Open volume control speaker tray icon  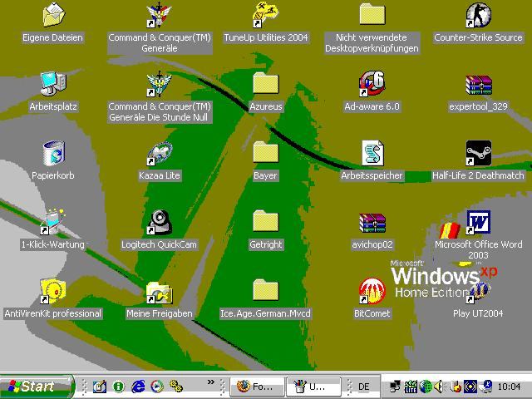[439, 387]
